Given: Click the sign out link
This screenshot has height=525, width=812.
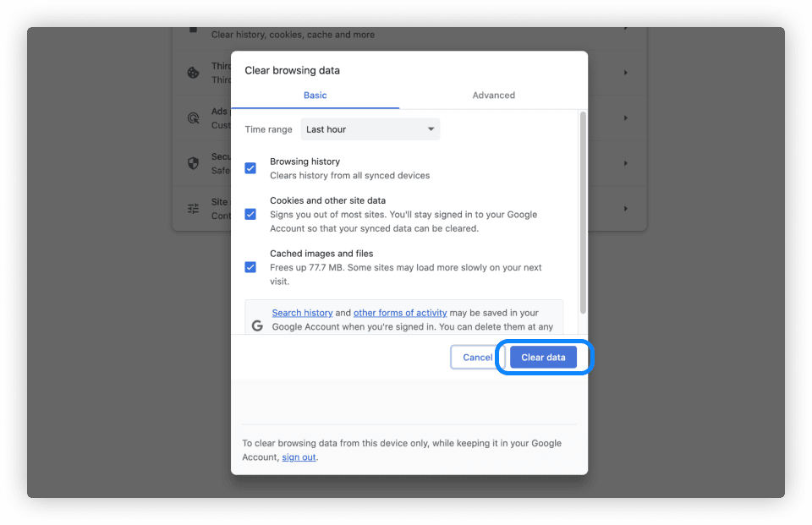Looking at the screenshot, I should [299, 457].
